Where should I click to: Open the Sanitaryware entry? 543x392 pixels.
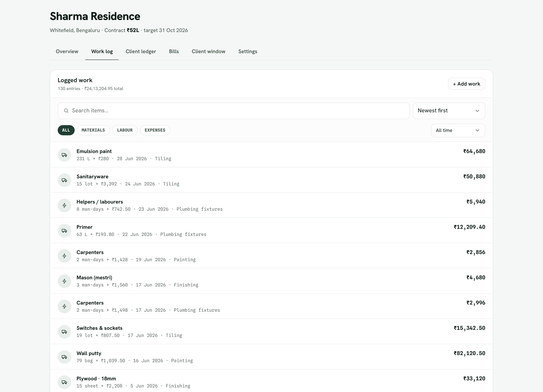point(271,180)
